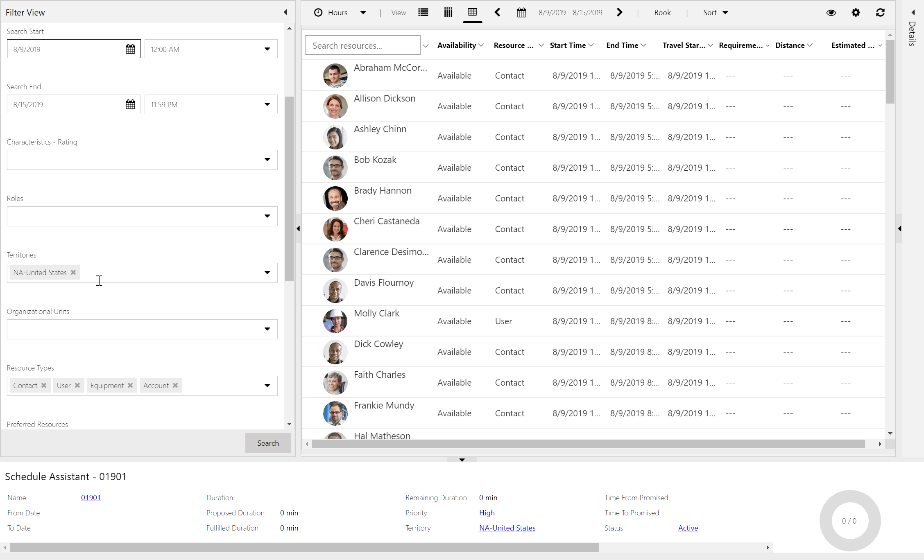Click the Book menu item in toolbar
924x560 pixels.
(662, 13)
